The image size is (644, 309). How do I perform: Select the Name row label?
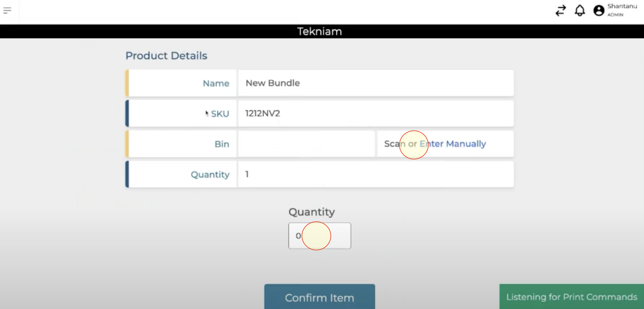[x=216, y=83]
